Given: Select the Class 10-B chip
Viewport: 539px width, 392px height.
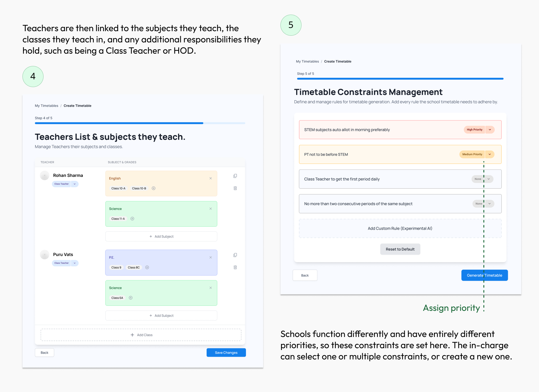Looking at the screenshot, I should pyautogui.click(x=139, y=188).
